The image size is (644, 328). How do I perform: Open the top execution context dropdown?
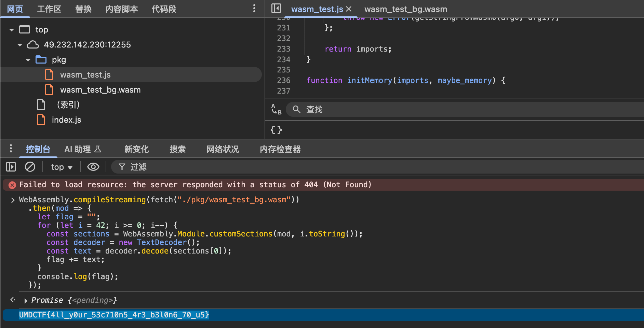point(62,167)
